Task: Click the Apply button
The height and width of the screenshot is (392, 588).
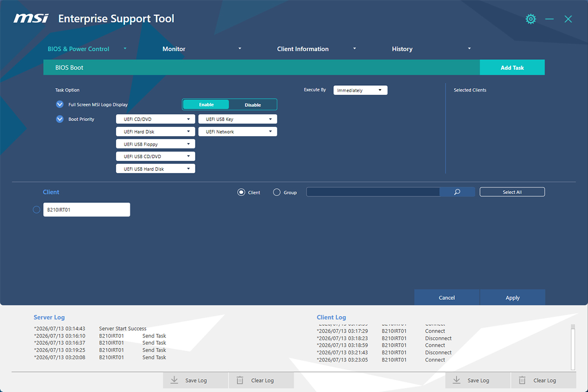Action: point(513,297)
